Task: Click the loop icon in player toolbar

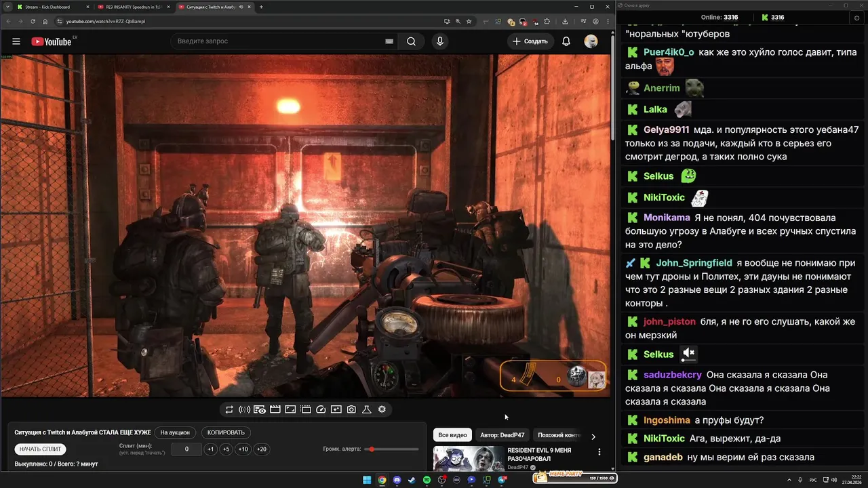Action: click(229, 409)
